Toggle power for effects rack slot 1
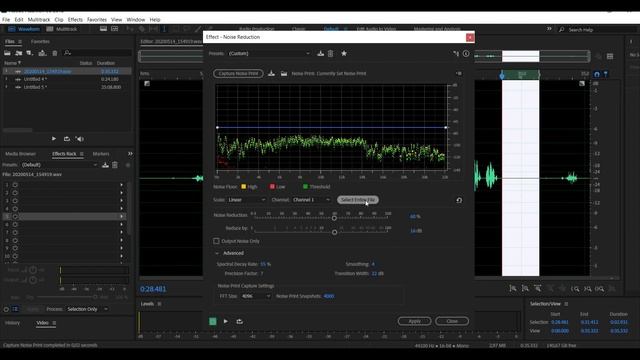Screen dimensions: 640x360 pos(15,185)
